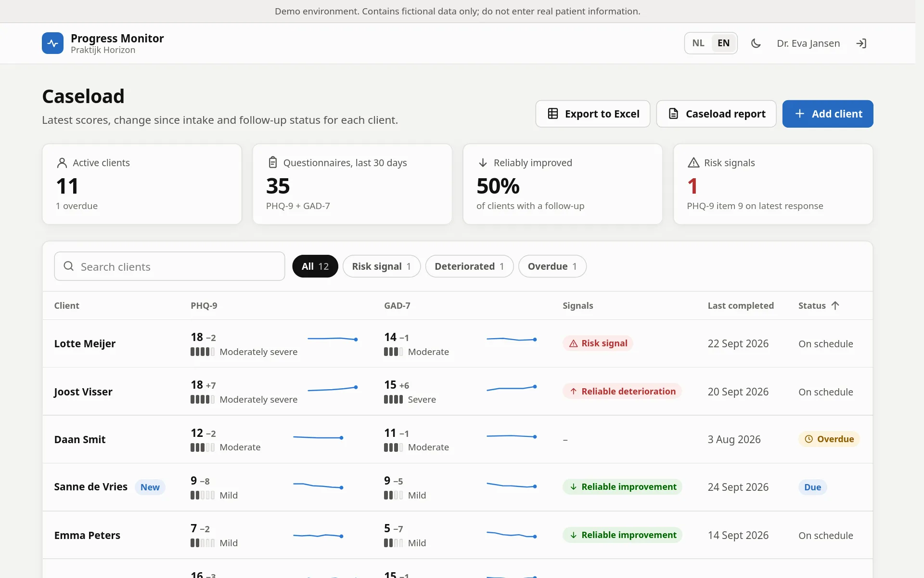Click Lotte Meijer's On schedule status

825,344
